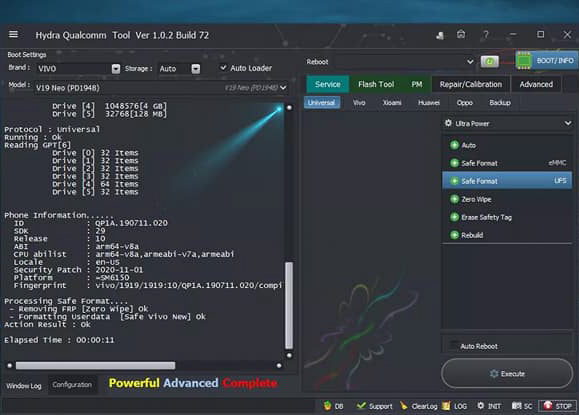Screen dimensions: 579x415
Task: Select the Oppo sub-tab
Action: (x=465, y=103)
